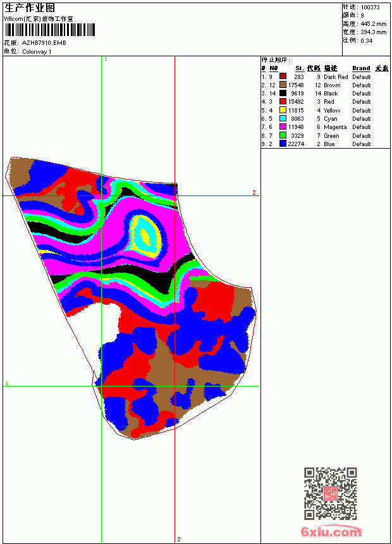This screenshot has height=544, width=392.
Task: Click the Blue thread color swatch
Action: point(283,144)
